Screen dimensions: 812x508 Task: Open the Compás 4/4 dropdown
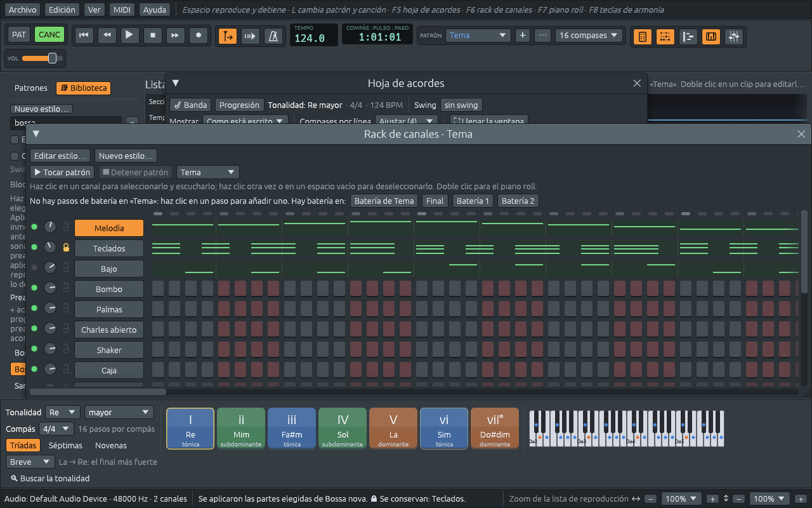click(56, 429)
